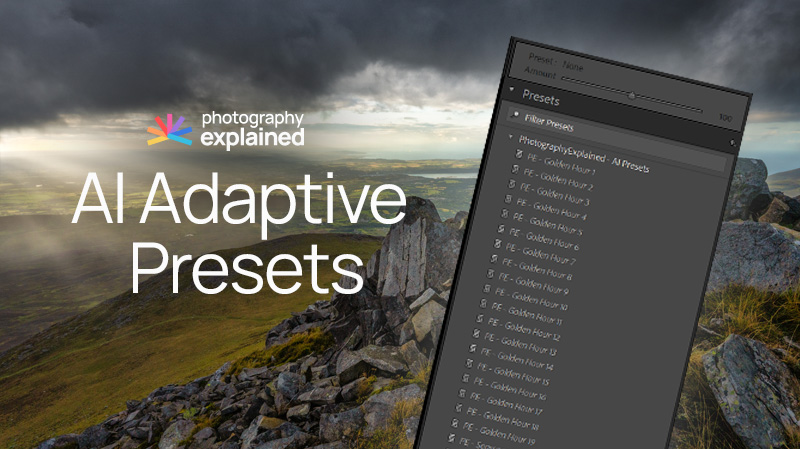Image resolution: width=800 pixels, height=449 pixels.
Task: Click the Amount slider handle
Action: coord(631,95)
